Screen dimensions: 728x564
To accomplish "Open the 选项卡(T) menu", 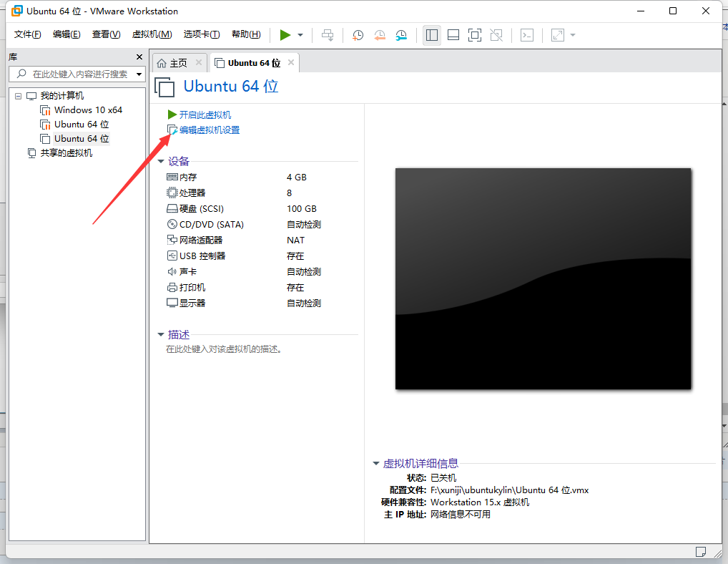I will point(202,34).
